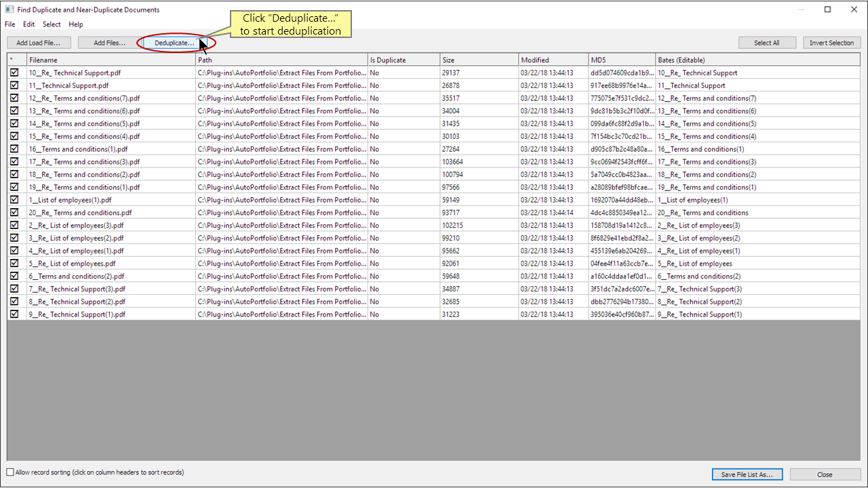Viewport: 868px width, 488px height.
Task: Click Add Load File button
Action: (39, 42)
